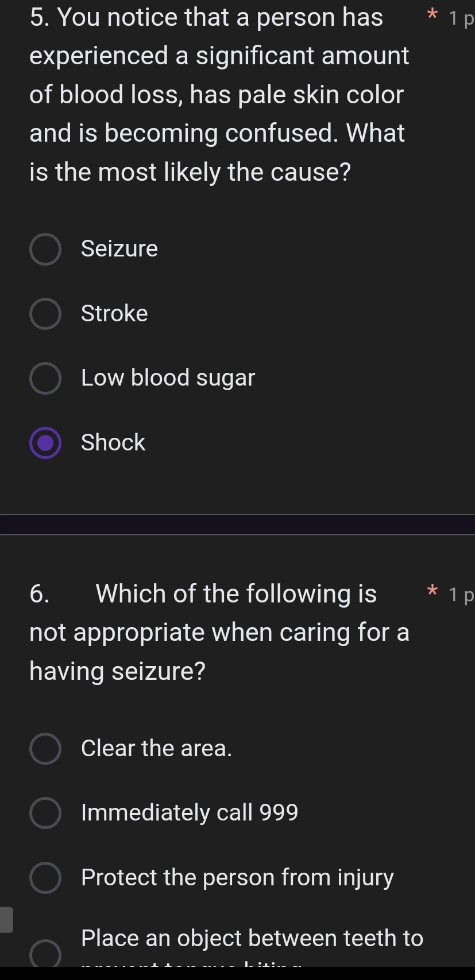Select Protect the person from injury
Viewport: 475px width, 980px height.
coord(45,878)
